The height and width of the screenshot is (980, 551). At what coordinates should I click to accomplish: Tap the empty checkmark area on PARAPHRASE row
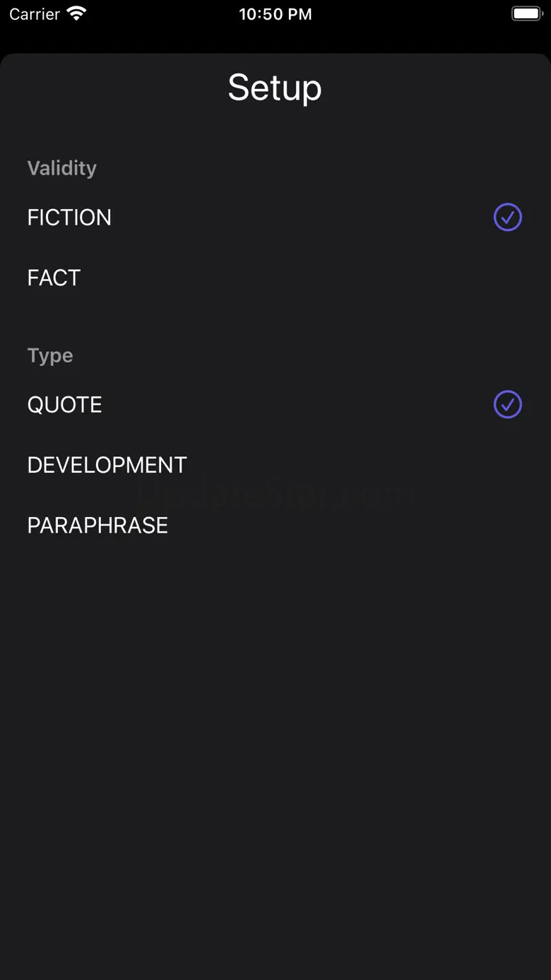(507, 525)
